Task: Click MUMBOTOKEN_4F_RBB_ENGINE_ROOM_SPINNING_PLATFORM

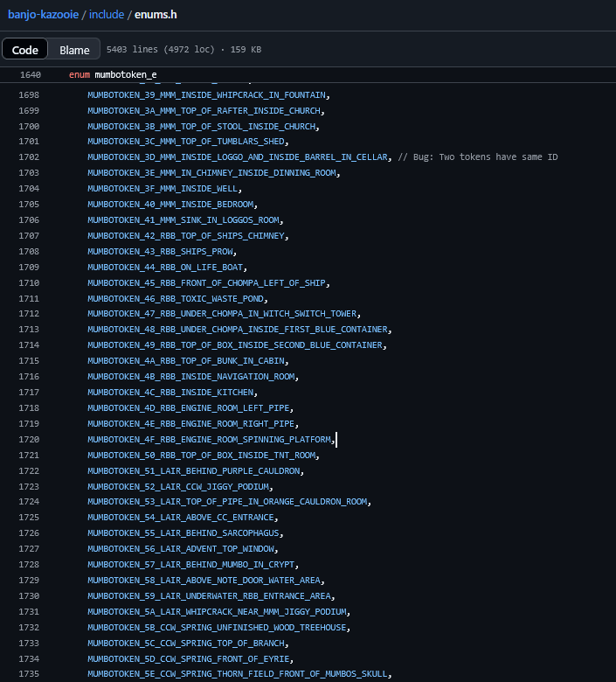Action: pyautogui.click(x=209, y=439)
